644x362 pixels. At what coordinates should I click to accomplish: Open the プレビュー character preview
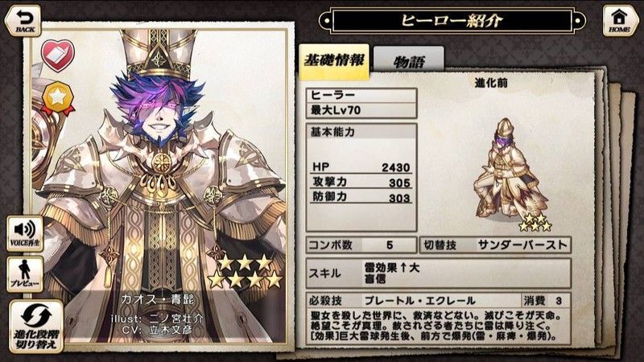25,274
